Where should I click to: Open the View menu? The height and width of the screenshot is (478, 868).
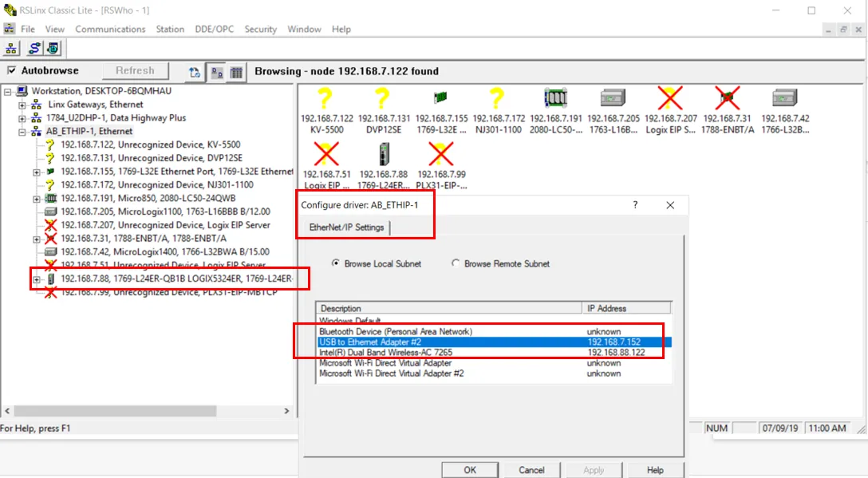pyautogui.click(x=55, y=29)
